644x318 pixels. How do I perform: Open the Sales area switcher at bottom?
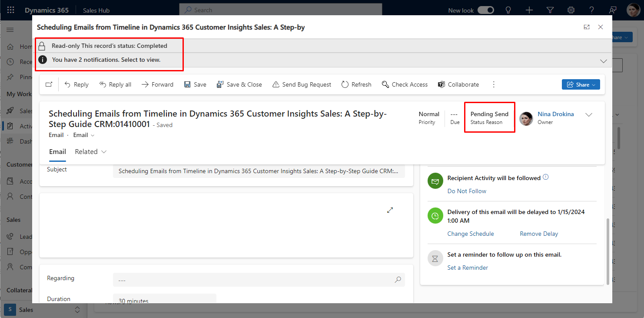point(43,310)
